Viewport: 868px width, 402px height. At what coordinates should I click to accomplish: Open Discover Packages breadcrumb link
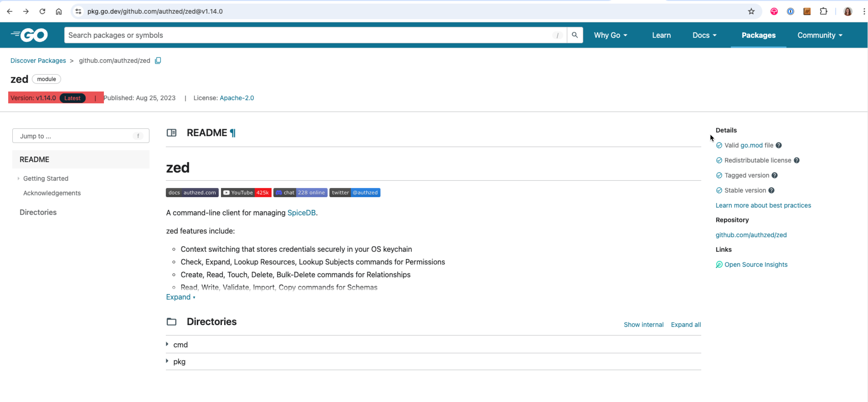click(x=38, y=61)
